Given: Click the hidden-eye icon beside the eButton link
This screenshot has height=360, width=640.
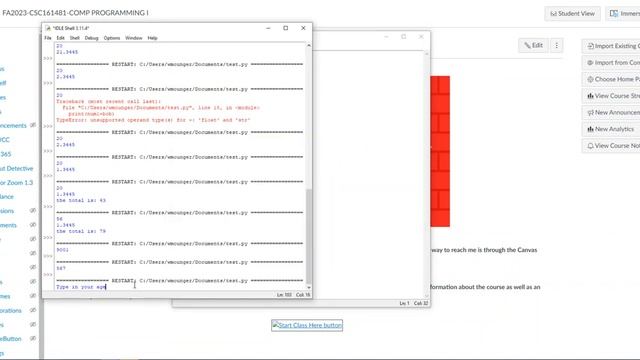Looking at the screenshot, I should (x=33, y=338).
